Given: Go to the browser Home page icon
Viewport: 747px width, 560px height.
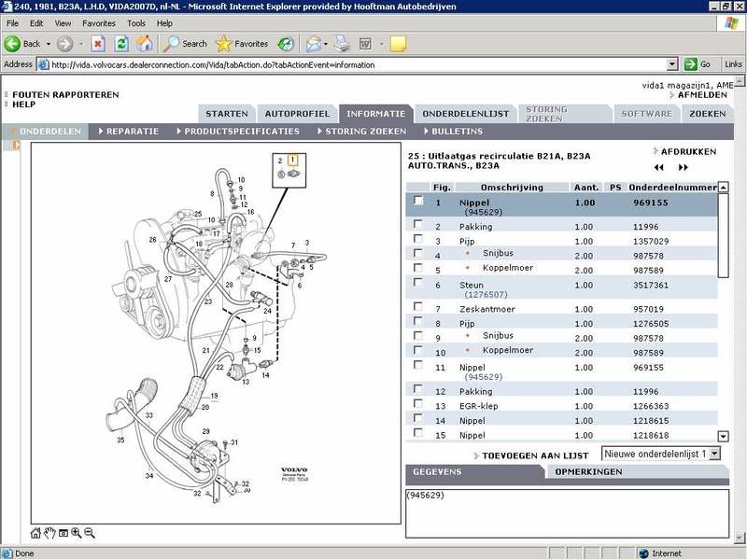Looking at the screenshot, I should [x=145, y=44].
